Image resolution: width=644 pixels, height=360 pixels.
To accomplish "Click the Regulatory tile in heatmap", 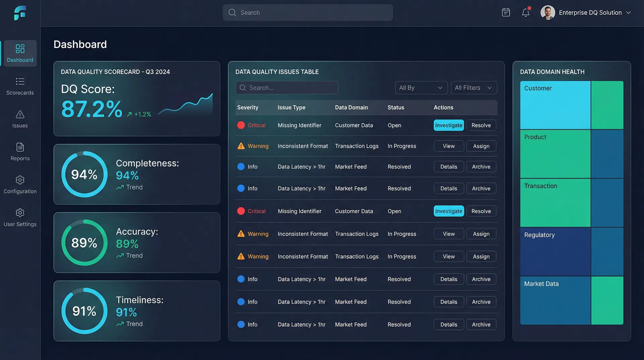I will coord(555,251).
